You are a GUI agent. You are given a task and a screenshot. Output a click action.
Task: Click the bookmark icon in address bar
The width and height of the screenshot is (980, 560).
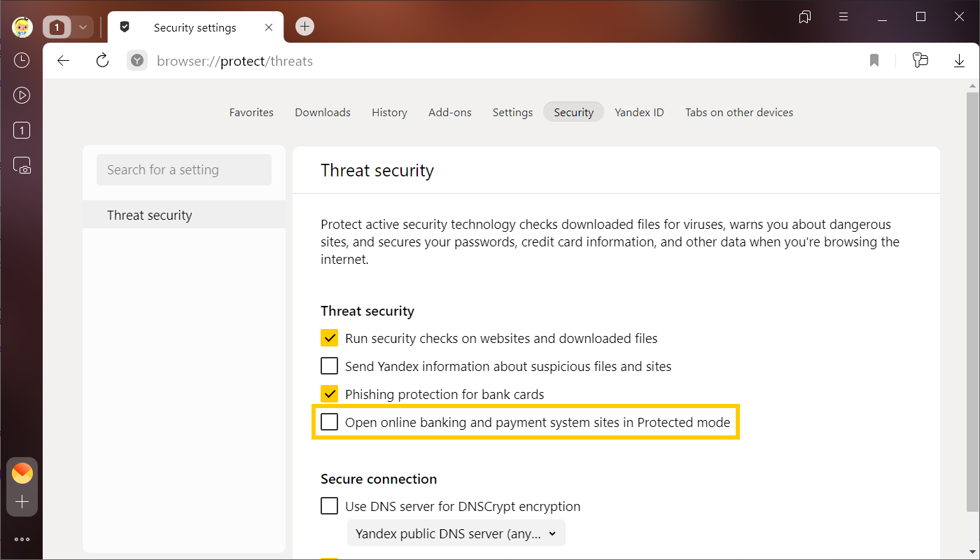point(874,61)
